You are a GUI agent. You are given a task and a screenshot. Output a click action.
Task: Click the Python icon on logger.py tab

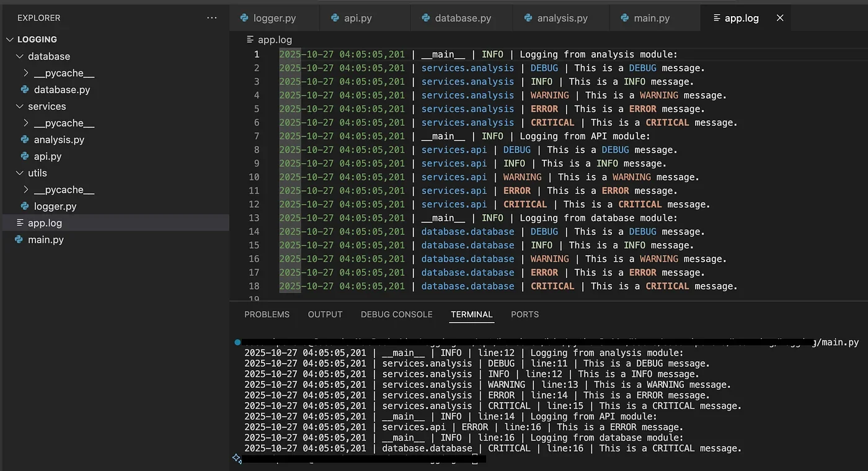tap(244, 18)
